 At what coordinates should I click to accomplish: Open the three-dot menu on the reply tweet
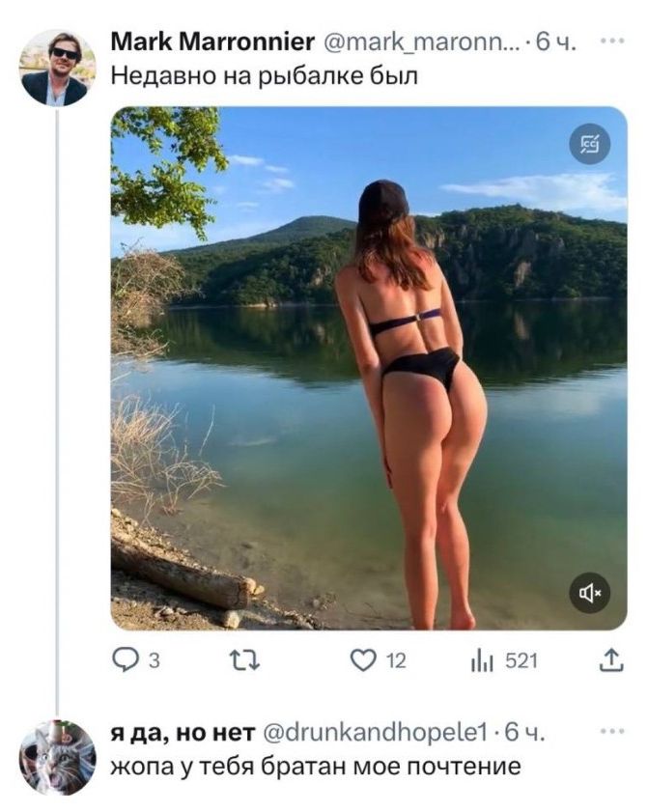[x=613, y=731]
